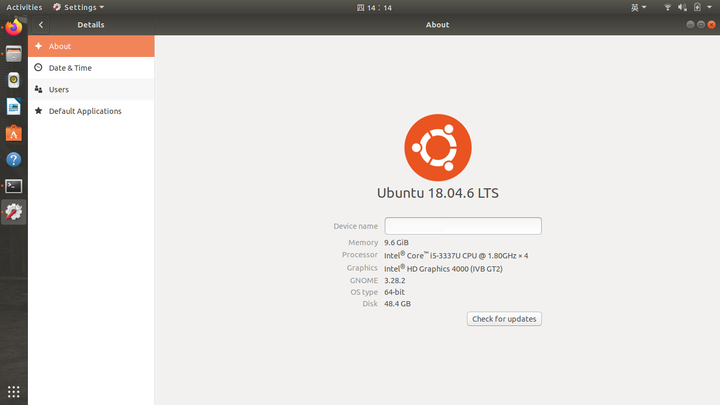Viewport: 720px width, 405px height.
Task: Open Default Applications panel
Action: [x=91, y=111]
